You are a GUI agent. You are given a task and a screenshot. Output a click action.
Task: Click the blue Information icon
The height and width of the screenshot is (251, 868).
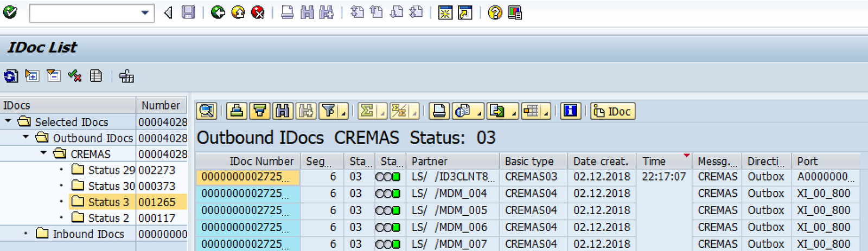pos(570,111)
